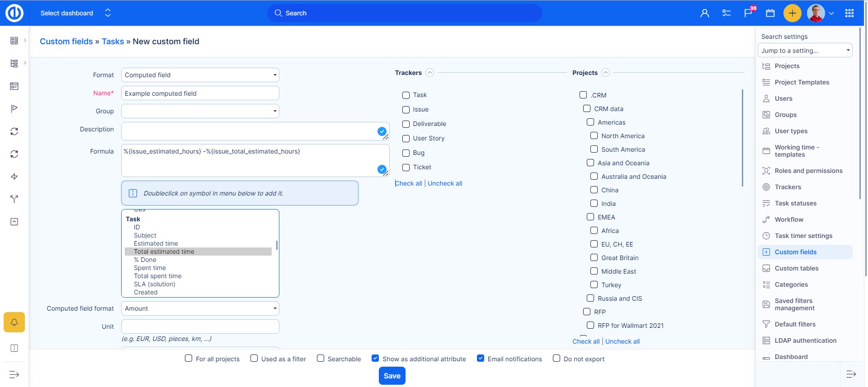Open Roles and permissions settings
This screenshot has height=387, width=868.
(808, 171)
